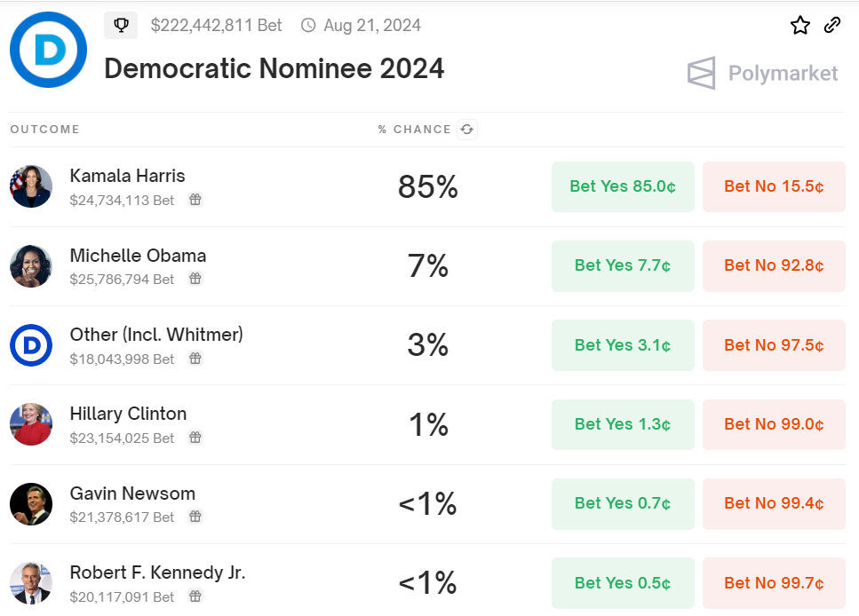This screenshot has height=616, width=859.
Task: Bet No on Robert F. Kennedy Jr.
Action: coord(774,583)
